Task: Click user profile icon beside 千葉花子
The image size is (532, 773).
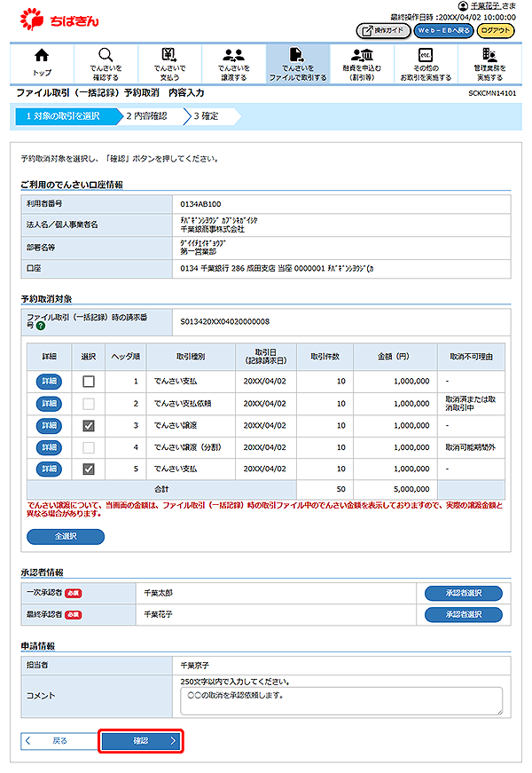Action: coord(463,6)
